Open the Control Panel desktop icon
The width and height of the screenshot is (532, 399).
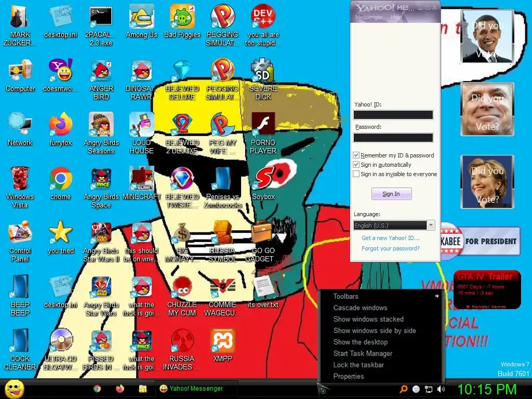[20, 241]
